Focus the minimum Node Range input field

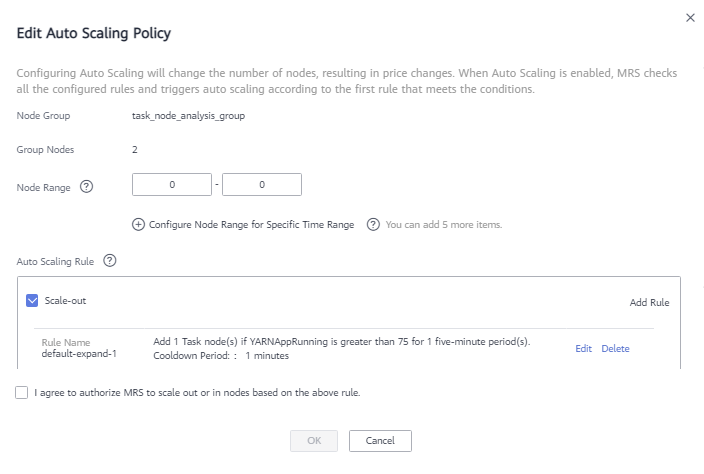point(172,184)
